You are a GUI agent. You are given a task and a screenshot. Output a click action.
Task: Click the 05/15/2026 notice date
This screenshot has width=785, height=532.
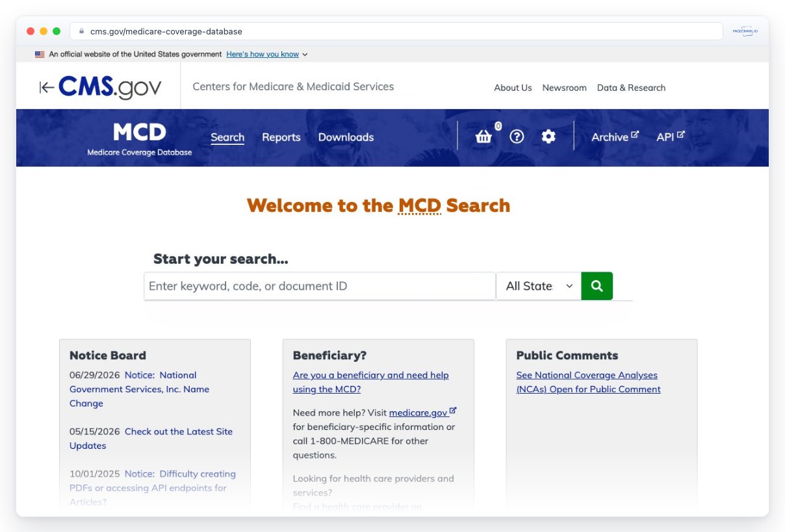pos(95,431)
